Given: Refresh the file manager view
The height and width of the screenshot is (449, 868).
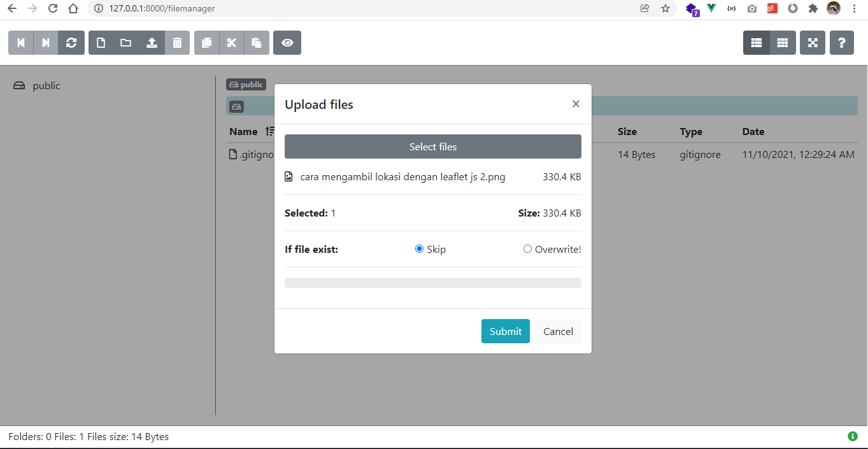Looking at the screenshot, I should tap(71, 42).
